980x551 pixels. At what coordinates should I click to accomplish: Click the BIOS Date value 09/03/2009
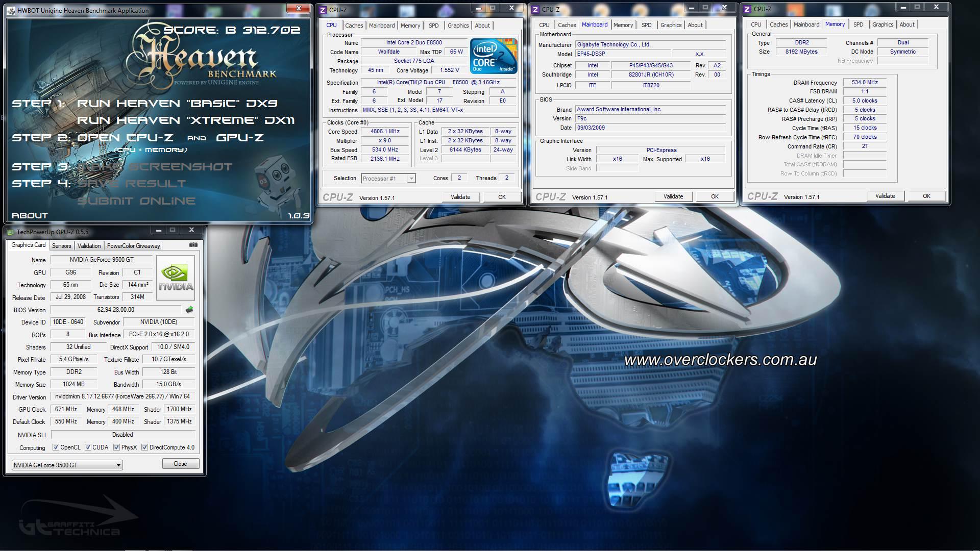pyautogui.click(x=650, y=128)
